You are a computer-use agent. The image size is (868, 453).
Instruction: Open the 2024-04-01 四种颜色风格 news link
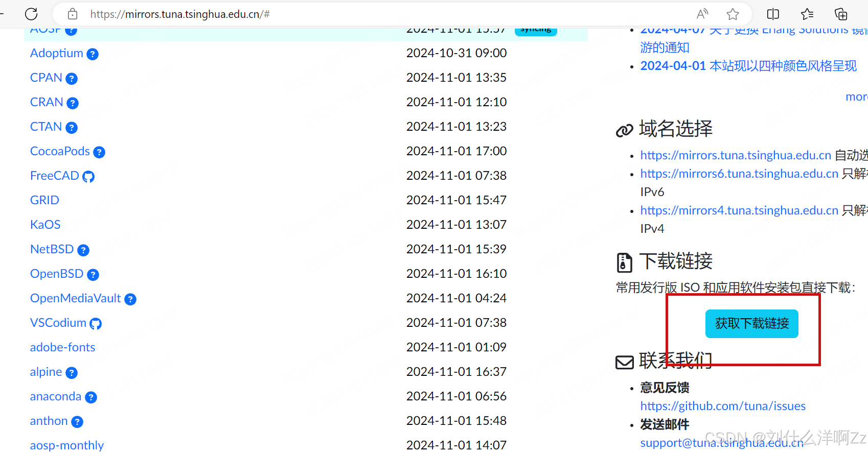tap(748, 66)
